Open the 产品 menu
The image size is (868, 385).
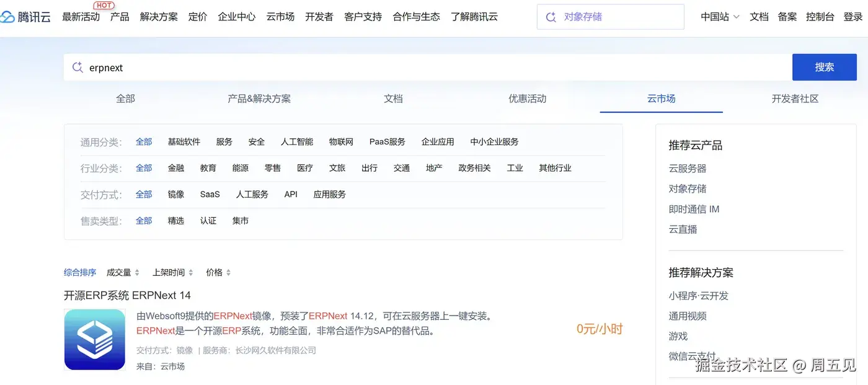click(x=120, y=17)
